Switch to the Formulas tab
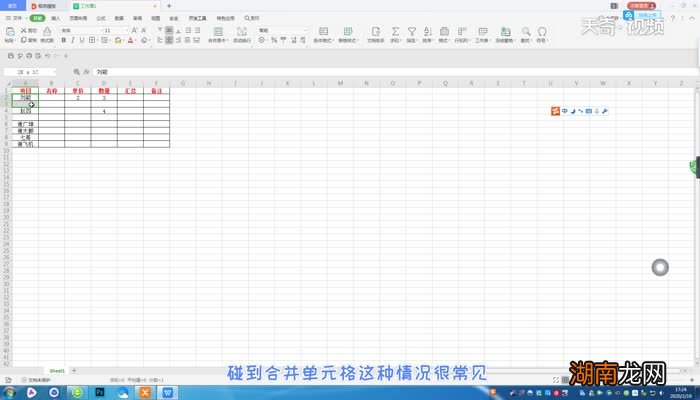This screenshot has height=400, width=700. point(101,18)
